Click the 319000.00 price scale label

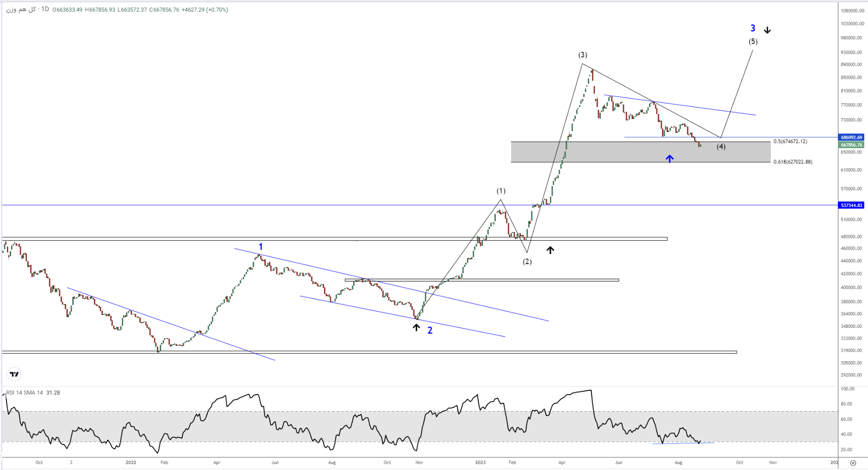(851, 351)
